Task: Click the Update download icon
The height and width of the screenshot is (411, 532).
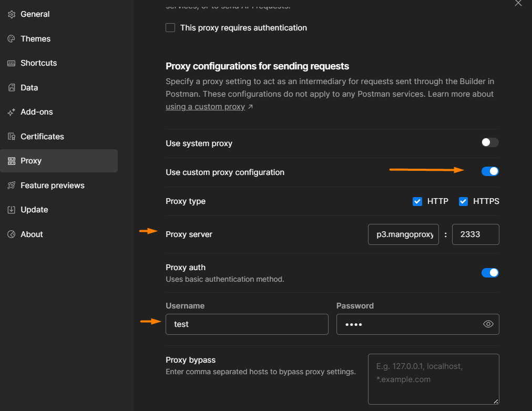Action: [12, 210]
